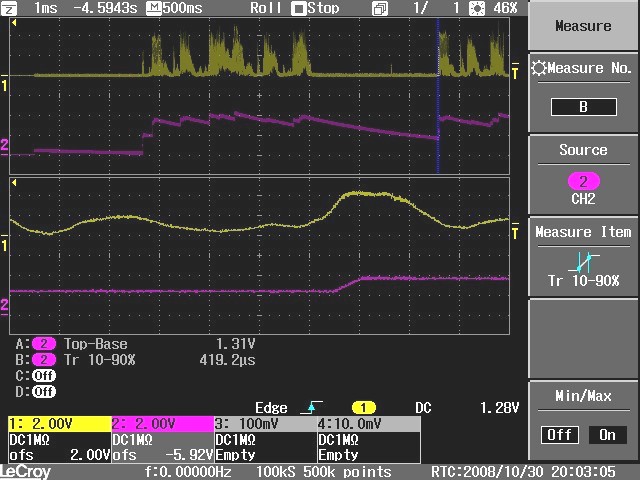The image size is (640, 480).
Task: Toggle measurement C Off badge
Action: [x=44, y=376]
